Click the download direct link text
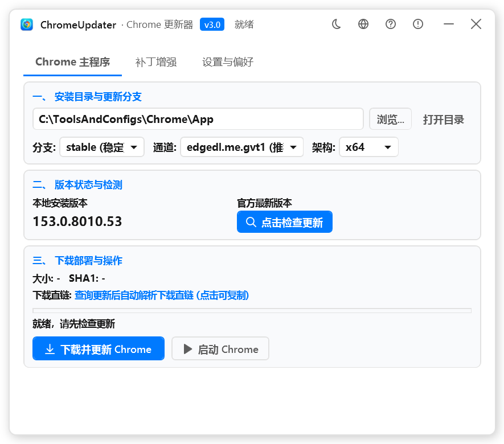 tap(162, 295)
